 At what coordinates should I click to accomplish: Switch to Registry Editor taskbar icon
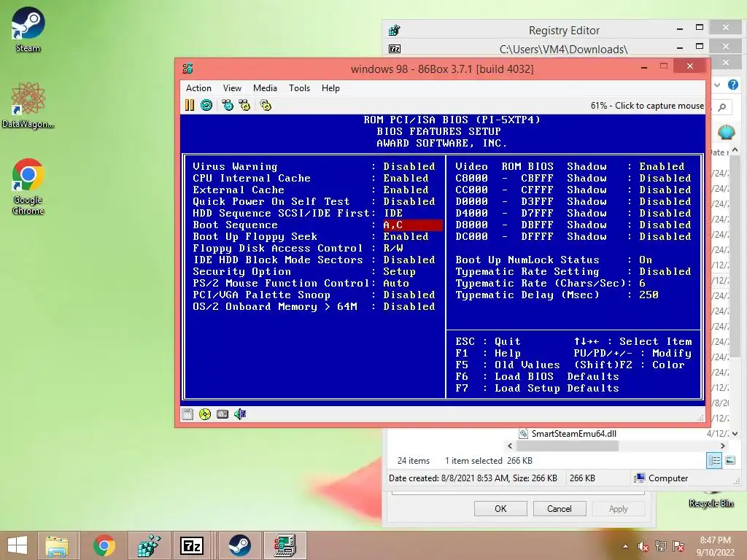(x=149, y=545)
